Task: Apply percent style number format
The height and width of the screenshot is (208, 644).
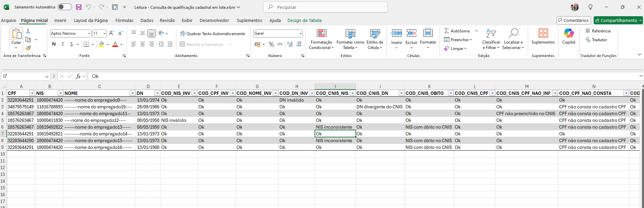Action: (271, 44)
